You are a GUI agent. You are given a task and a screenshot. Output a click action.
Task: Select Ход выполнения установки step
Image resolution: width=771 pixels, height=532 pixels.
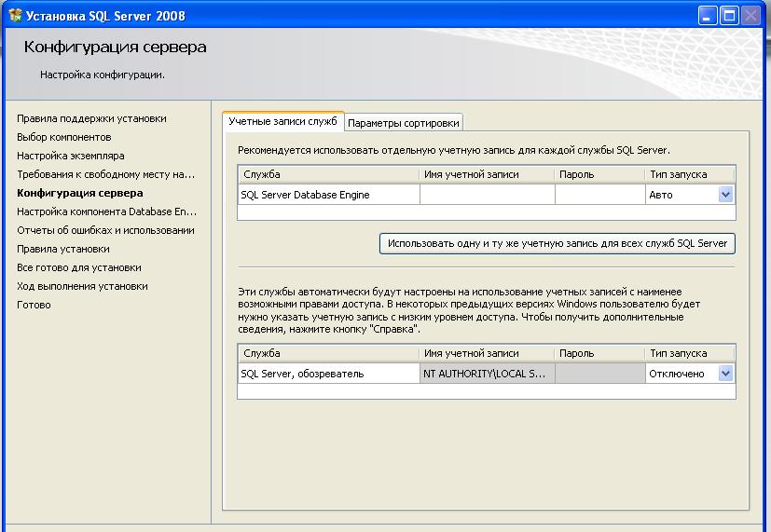tap(82, 286)
